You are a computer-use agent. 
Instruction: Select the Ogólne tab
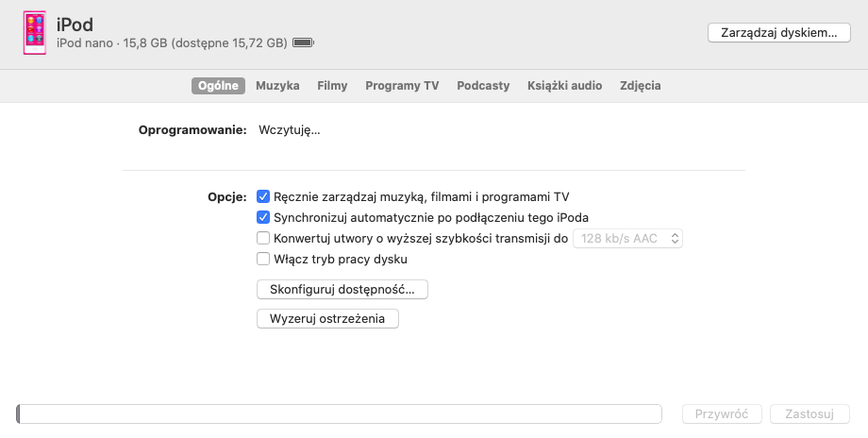218,86
